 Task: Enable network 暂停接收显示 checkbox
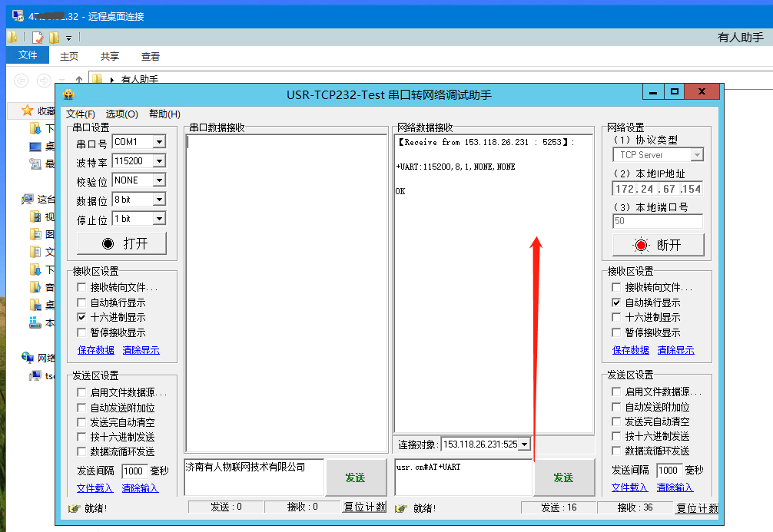pyautogui.click(x=616, y=332)
